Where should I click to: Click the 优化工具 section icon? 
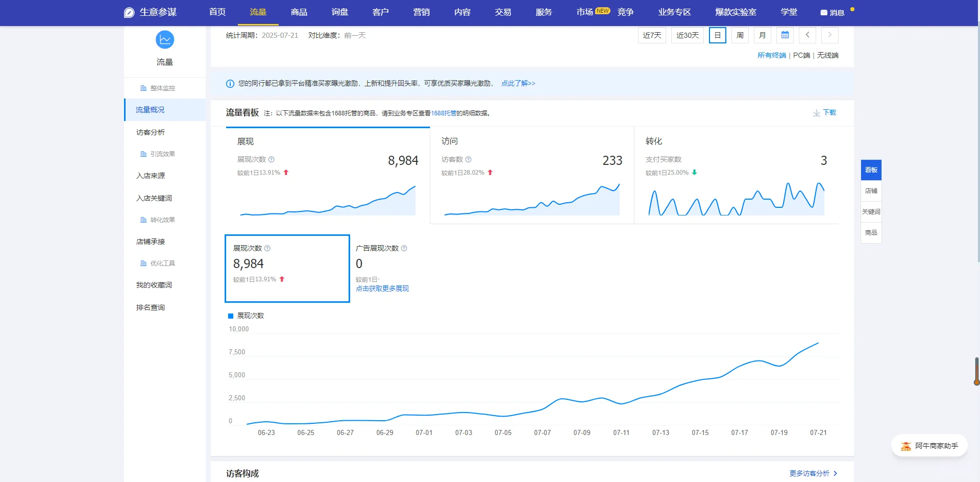coord(143,263)
